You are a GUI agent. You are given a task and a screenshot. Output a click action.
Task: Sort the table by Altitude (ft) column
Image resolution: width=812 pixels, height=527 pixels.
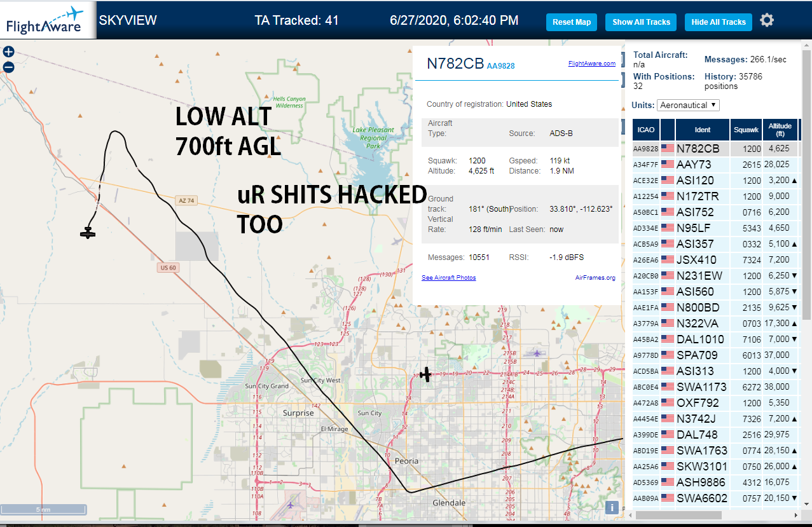click(x=780, y=130)
